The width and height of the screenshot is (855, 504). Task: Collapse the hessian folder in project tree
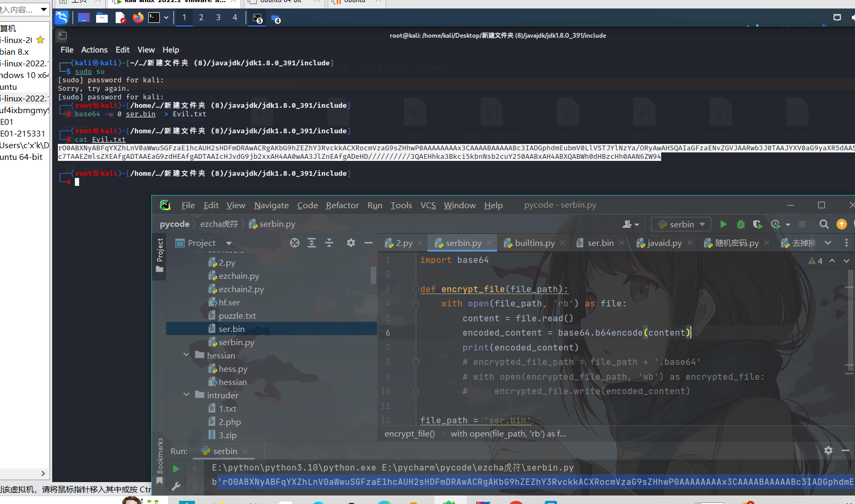186,355
